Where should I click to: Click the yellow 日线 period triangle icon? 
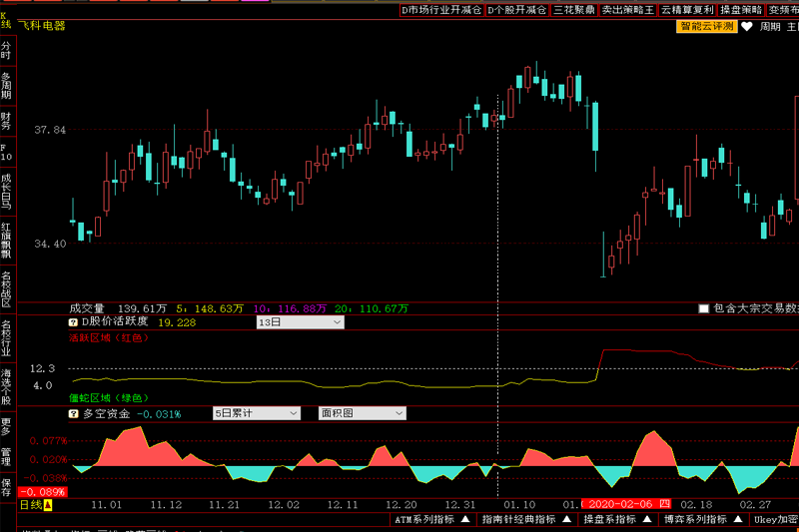(47, 506)
